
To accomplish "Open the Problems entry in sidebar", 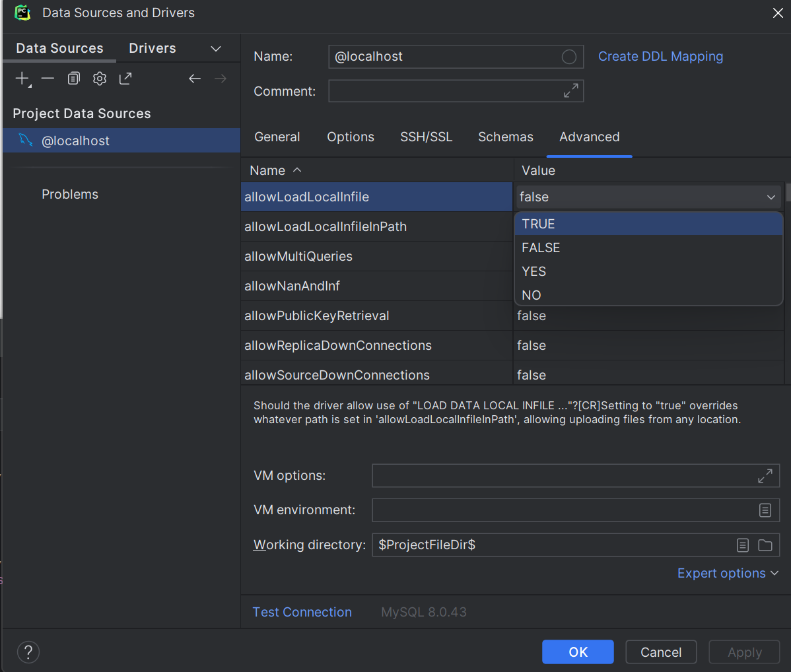I will [x=70, y=194].
